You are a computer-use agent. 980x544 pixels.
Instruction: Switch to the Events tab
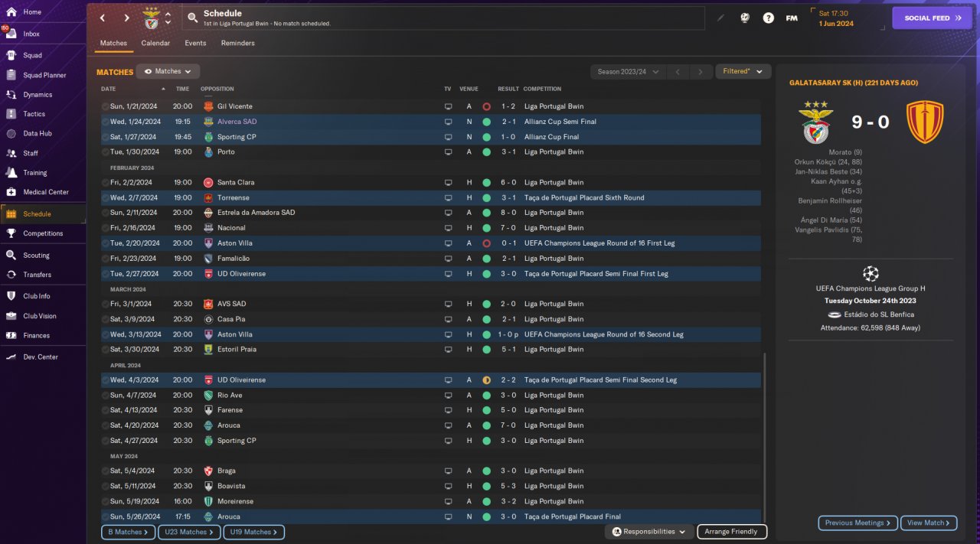tap(195, 43)
